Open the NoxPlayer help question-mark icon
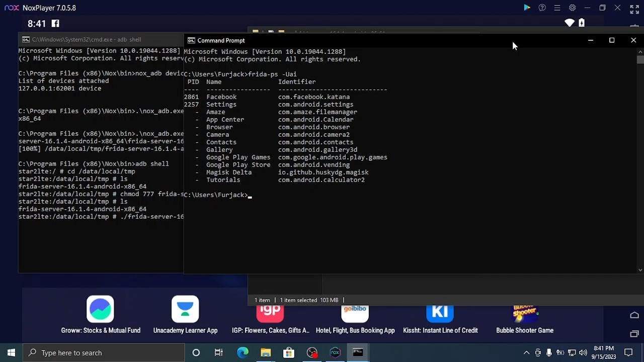 tap(542, 8)
